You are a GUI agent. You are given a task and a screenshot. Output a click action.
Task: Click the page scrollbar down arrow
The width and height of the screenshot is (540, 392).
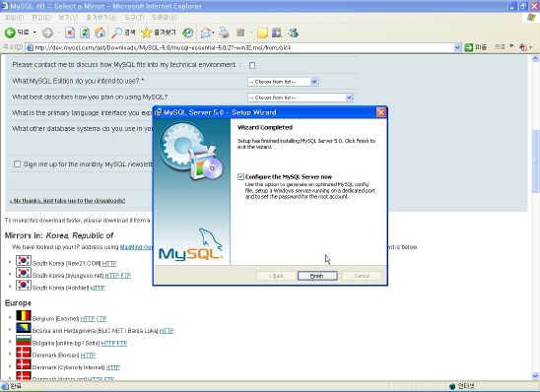click(x=535, y=376)
